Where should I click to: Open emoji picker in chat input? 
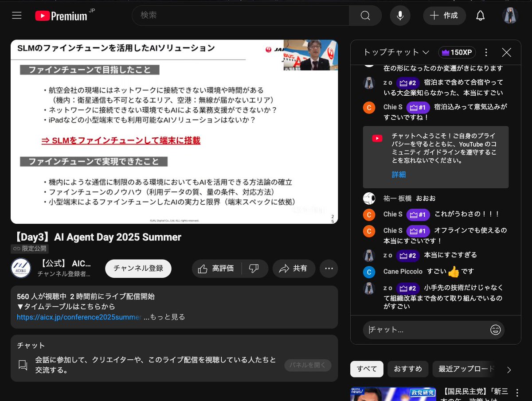[495, 330]
